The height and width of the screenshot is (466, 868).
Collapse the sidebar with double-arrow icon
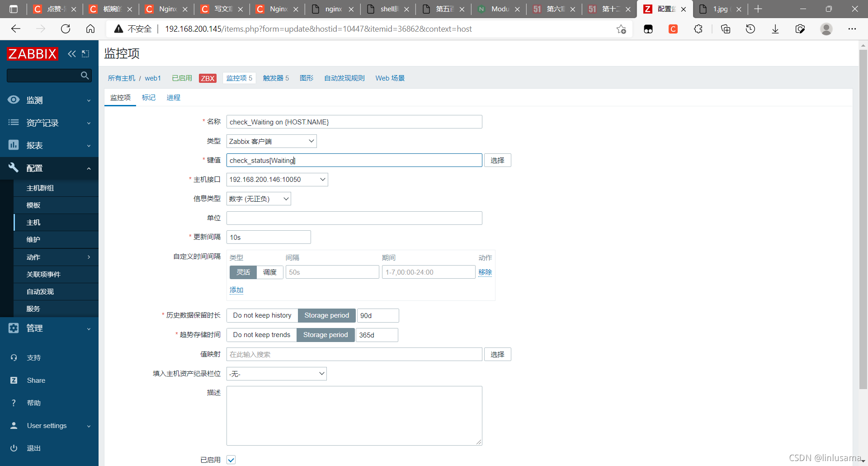[x=71, y=54]
